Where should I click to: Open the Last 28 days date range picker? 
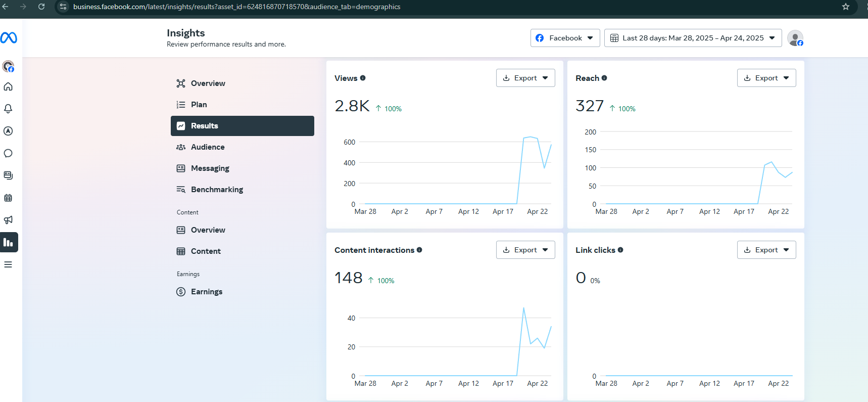click(x=693, y=38)
